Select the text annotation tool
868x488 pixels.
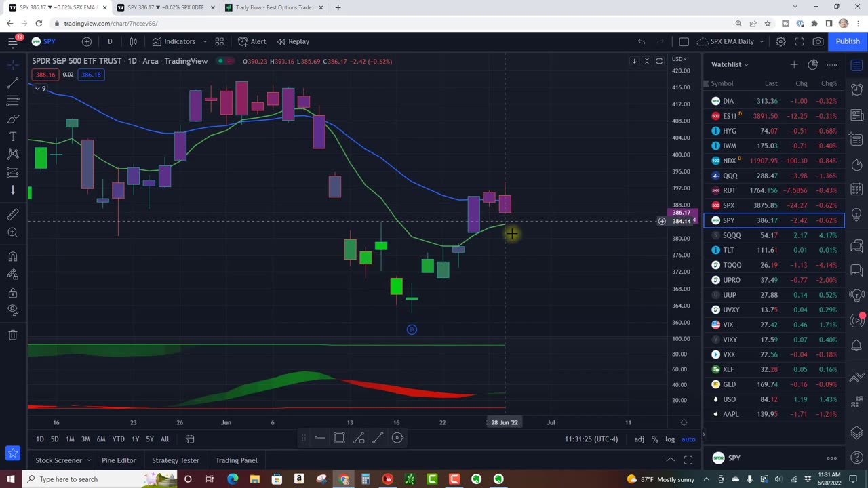tap(13, 137)
